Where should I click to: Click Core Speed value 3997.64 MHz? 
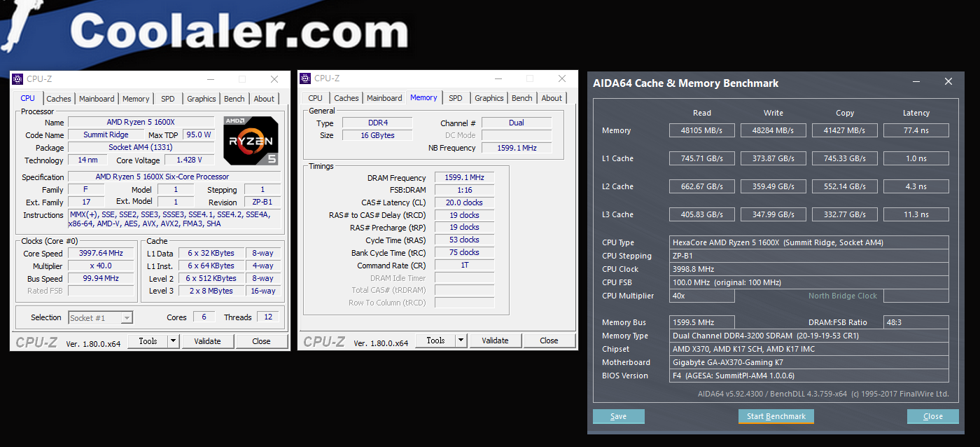click(101, 254)
